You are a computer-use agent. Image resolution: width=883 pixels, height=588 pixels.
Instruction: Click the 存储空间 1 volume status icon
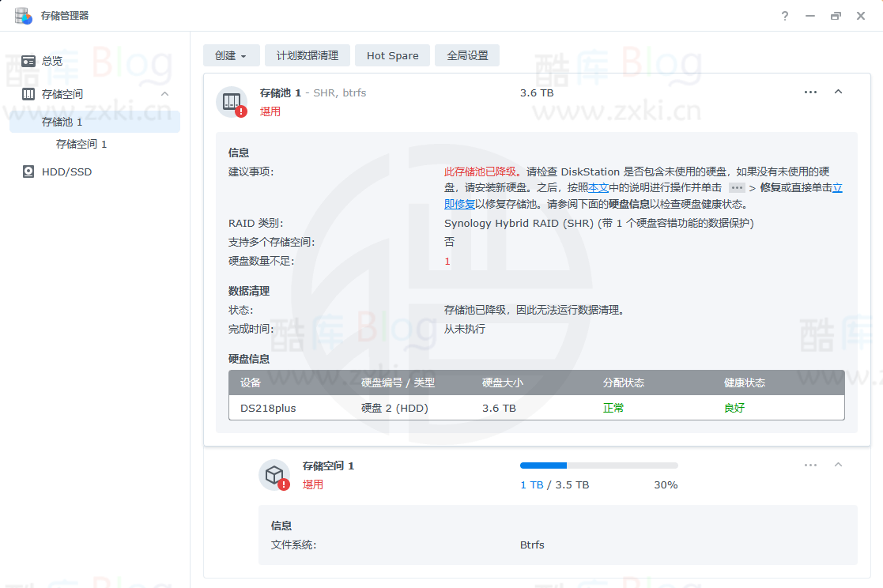(x=274, y=474)
